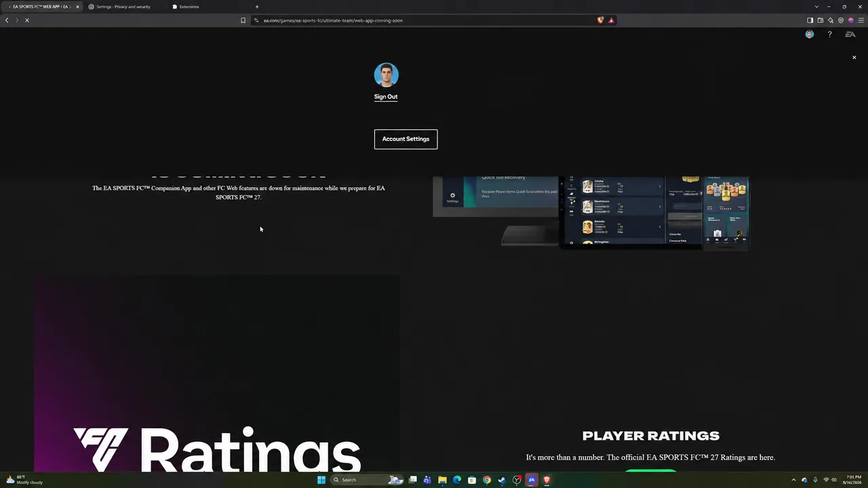Click the PLAYER RATINGS heading
Image resolution: width=868 pixels, height=488 pixels.
point(650,436)
